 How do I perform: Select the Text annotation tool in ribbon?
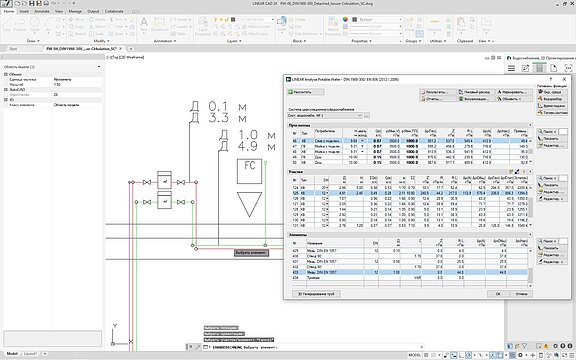144,25
